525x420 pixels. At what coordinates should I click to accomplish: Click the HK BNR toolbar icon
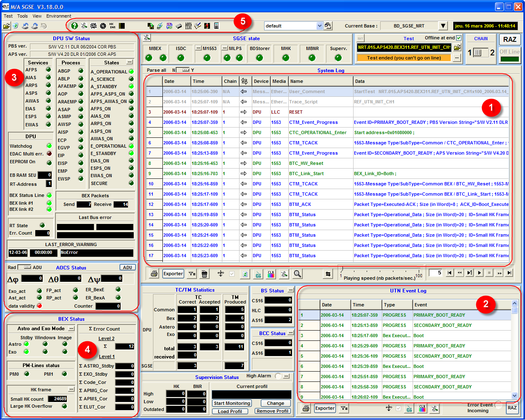click(x=112, y=26)
